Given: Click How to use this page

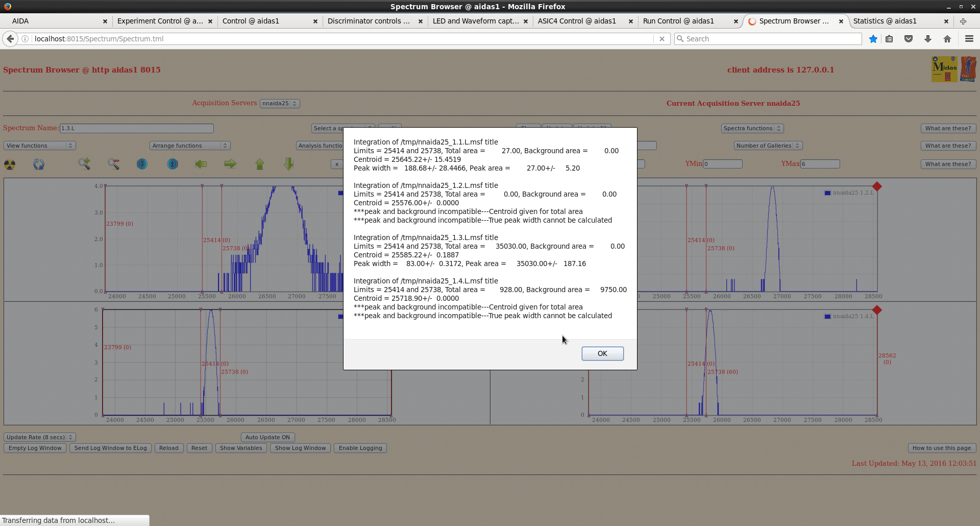Looking at the screenshot, I should point(942,448).
